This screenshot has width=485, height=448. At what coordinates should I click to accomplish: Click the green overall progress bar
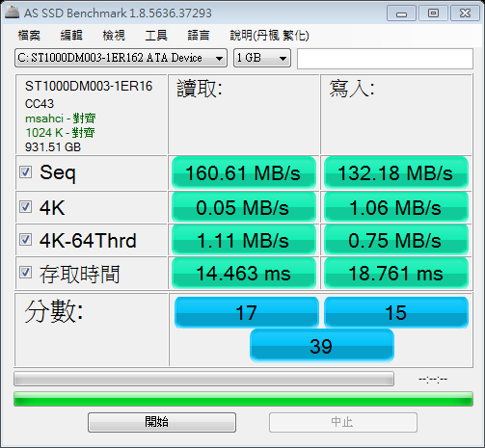coord(243,399)
